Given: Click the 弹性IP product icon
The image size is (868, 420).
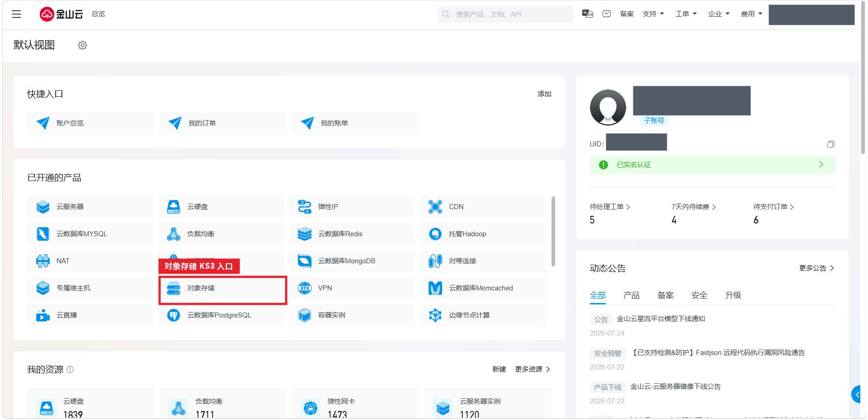Looking at the screenshot, I should coord(305,207).
